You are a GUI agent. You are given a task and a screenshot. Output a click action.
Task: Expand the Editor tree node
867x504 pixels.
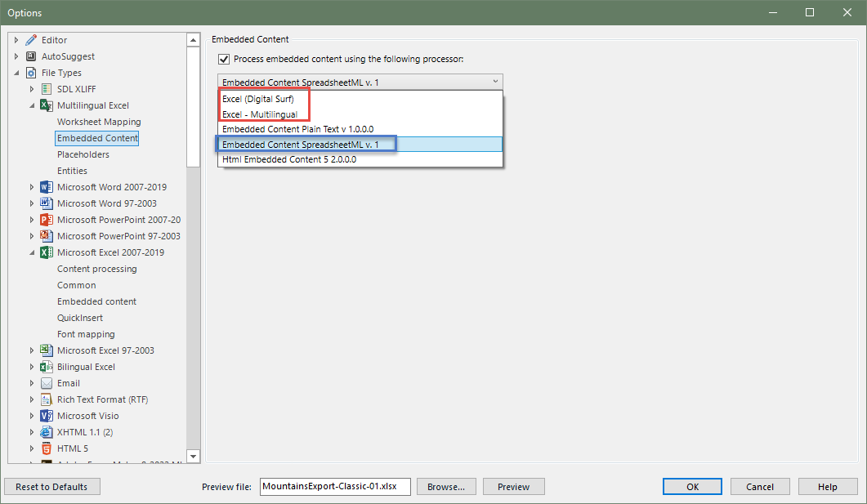pos(16,40)
